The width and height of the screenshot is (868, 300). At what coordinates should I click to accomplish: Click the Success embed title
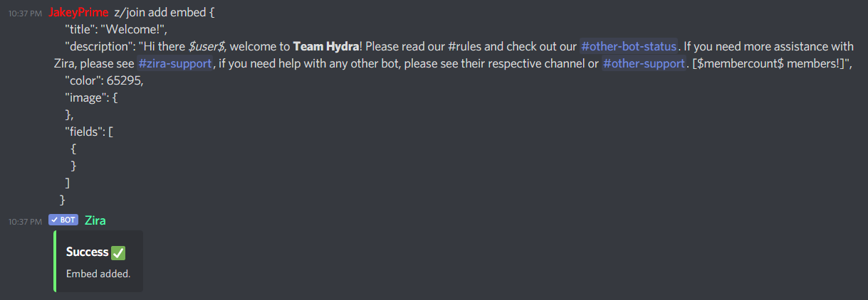pyautogui.click(x=87, y=252)
